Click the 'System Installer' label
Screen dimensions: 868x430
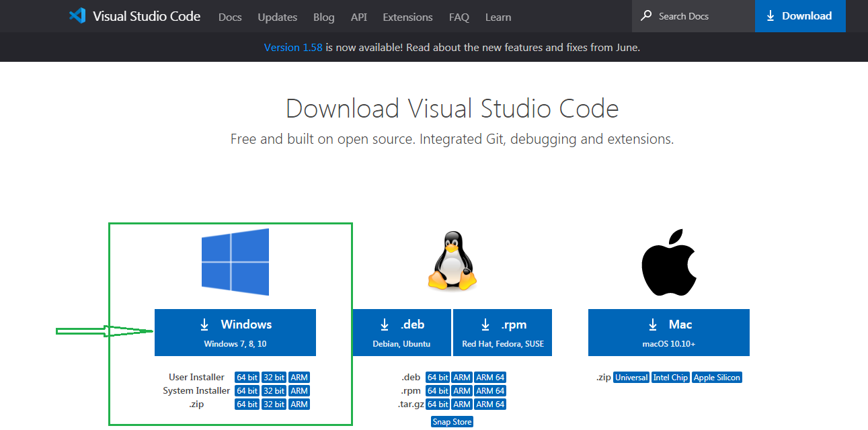[196, 391]
